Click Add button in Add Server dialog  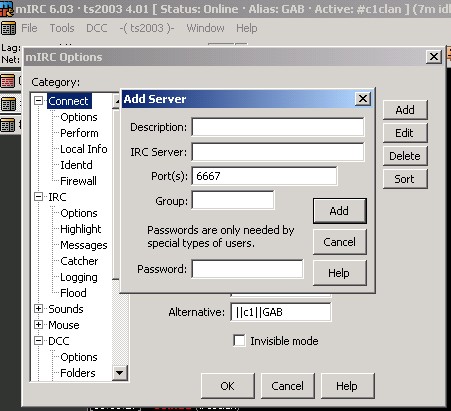[x=339, y=211]
